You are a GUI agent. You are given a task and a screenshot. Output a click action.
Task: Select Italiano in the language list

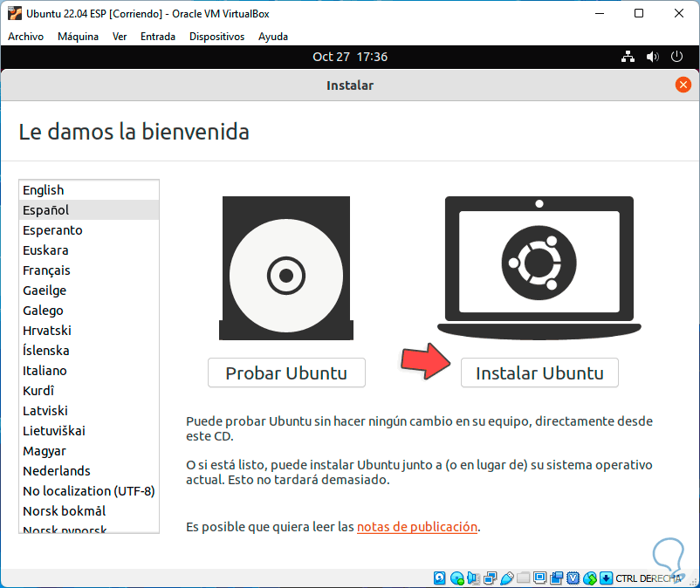coord(89,371)
